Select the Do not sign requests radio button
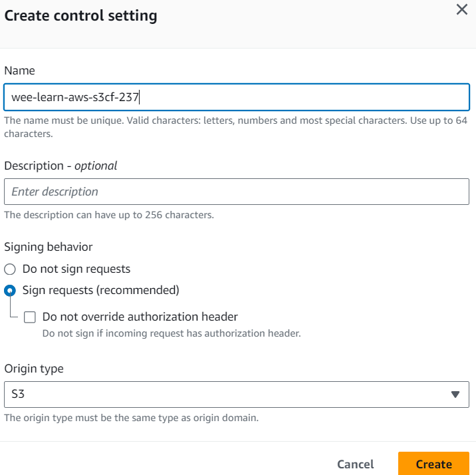Screen dimensions: 476x475 point(10,269)
